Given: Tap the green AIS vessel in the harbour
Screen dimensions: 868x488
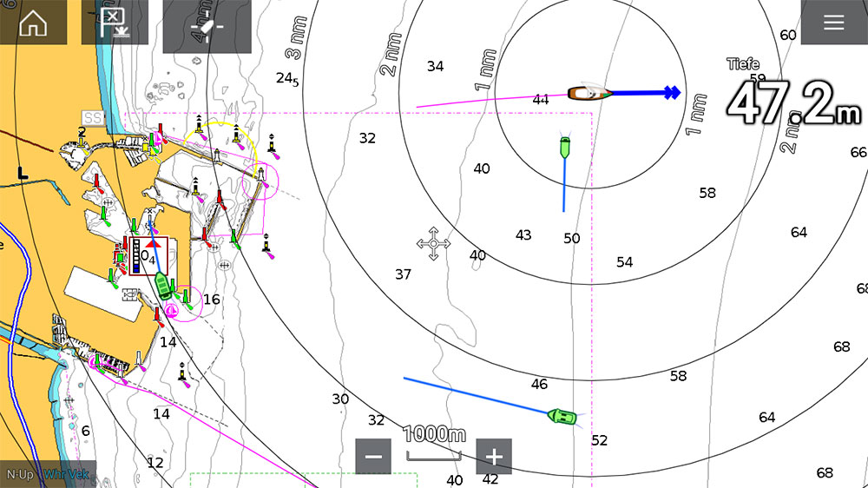Looking at the screenshot, I should (162, 286).
